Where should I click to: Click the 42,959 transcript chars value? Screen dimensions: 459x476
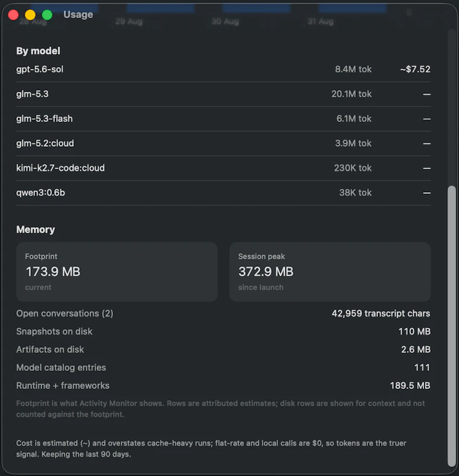click(x=380, y=314)
